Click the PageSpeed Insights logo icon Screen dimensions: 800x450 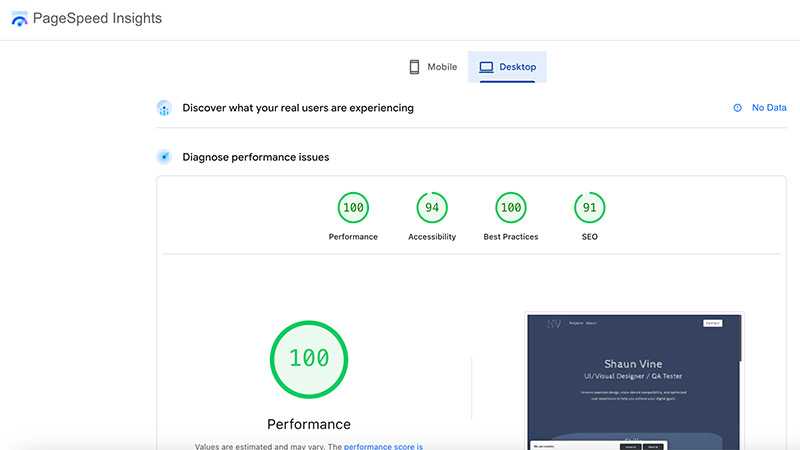tap(19, 19)
